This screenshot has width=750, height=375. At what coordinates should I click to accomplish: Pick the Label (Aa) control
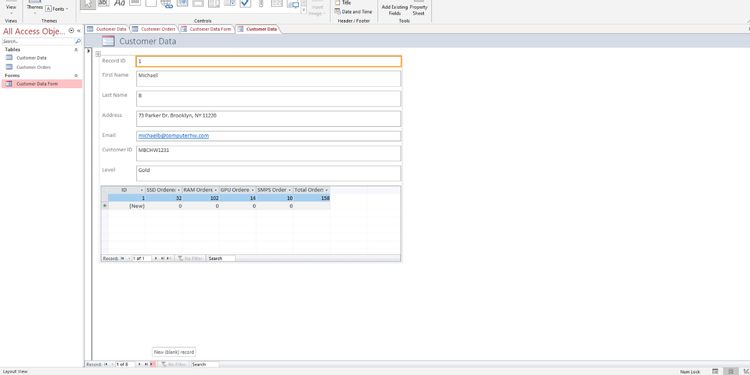[119, 4]
